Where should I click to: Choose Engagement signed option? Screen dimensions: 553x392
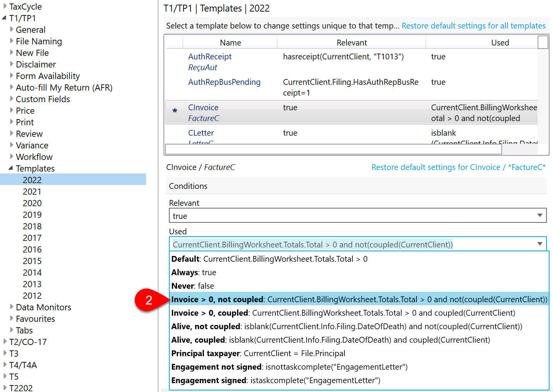tap(359, 380)
